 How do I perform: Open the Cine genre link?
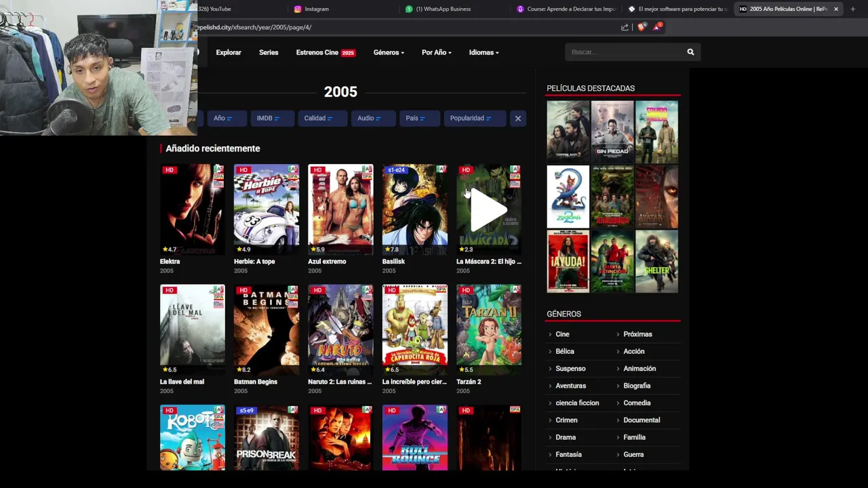pos(562,334)
